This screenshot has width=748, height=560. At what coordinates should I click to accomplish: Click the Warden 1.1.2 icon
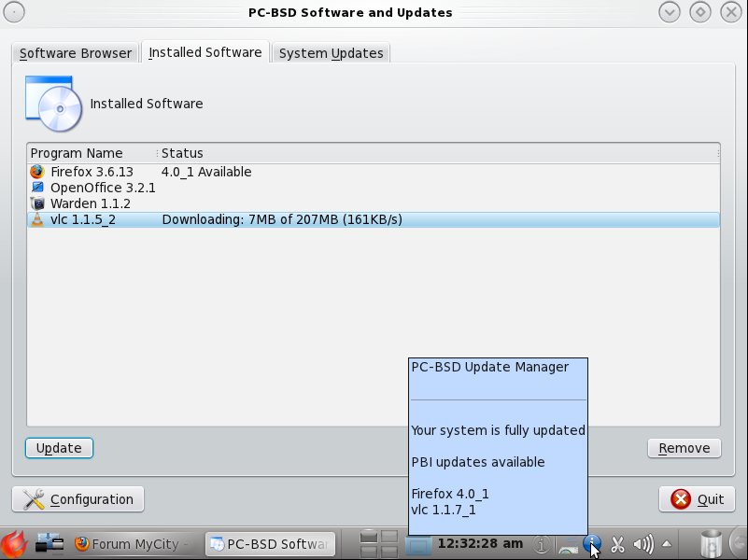pyautogui.click(x=37, y=203)
